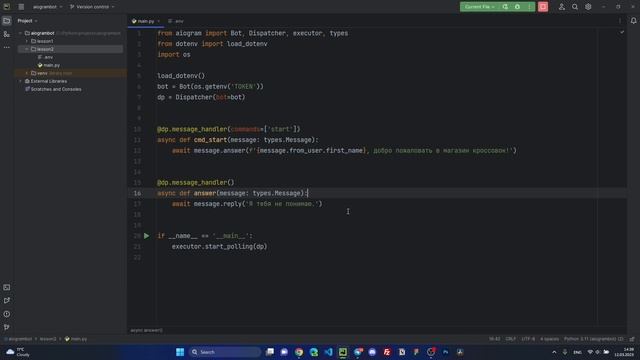640x360 pixels.
Task: Expand External Libraries node
Action: click(20, 81)
